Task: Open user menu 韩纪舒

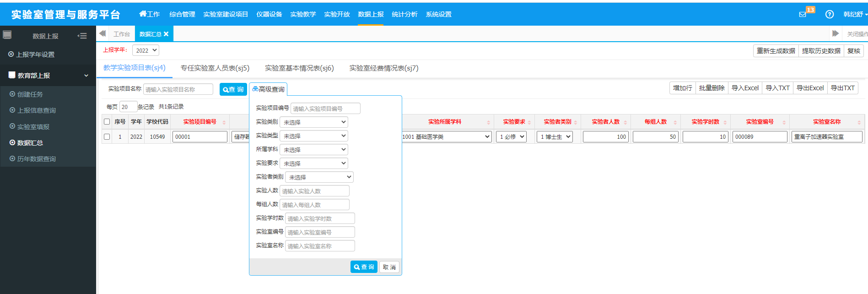Action: (x=855, y=14)
